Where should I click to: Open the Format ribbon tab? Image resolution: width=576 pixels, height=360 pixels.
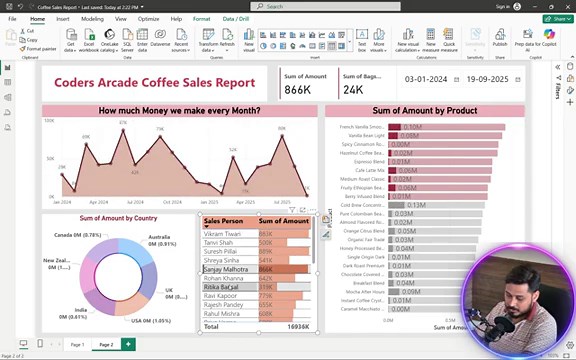(201, 19)
